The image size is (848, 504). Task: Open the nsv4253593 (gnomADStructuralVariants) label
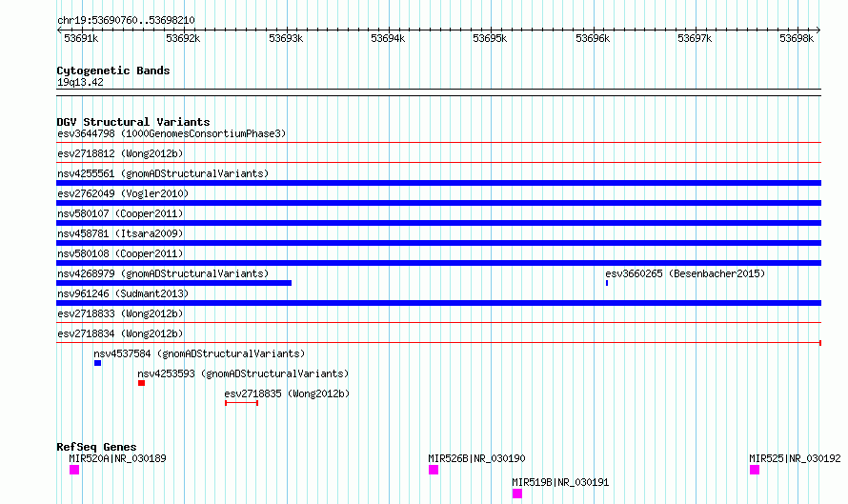point(243,373)
